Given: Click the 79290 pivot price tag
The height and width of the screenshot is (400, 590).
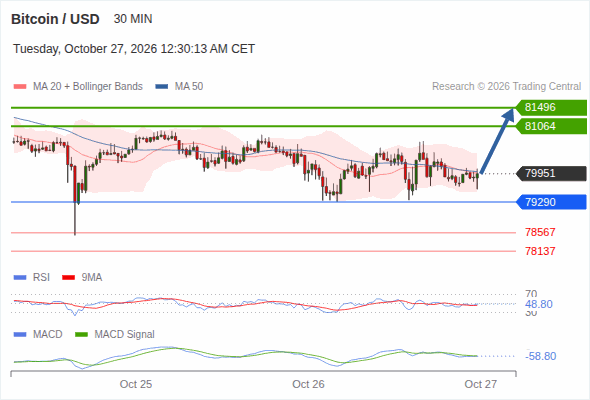Looking at the screenshot, I should [x=551, y=202].
